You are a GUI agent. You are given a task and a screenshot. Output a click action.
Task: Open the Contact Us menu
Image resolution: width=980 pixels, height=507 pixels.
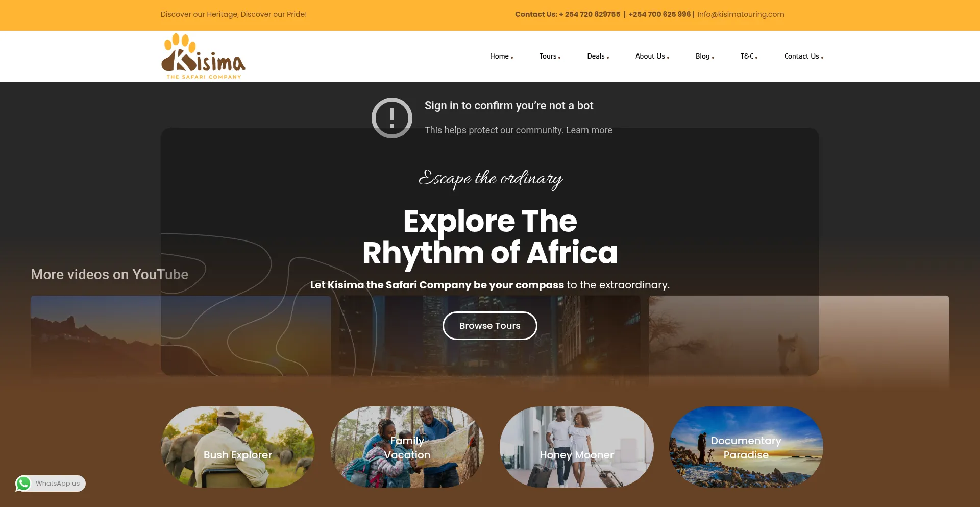[x=803, y=56]
